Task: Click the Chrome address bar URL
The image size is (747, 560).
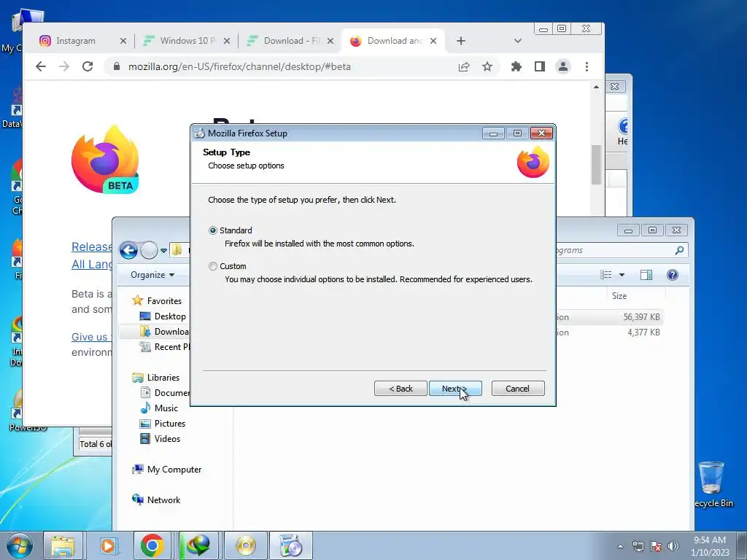Action: (x=239, y=66)
